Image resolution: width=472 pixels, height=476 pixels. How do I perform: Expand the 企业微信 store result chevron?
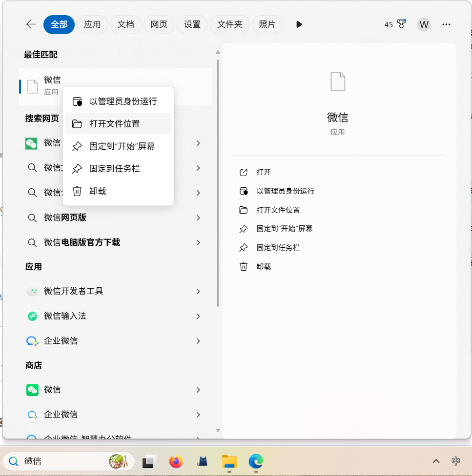198,415
